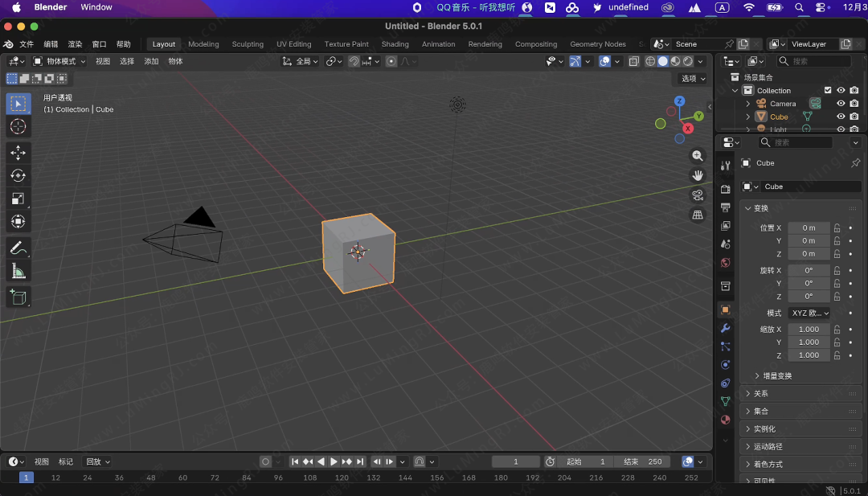
Task: Open the 文件 menu
Action: tap(27, 44)
